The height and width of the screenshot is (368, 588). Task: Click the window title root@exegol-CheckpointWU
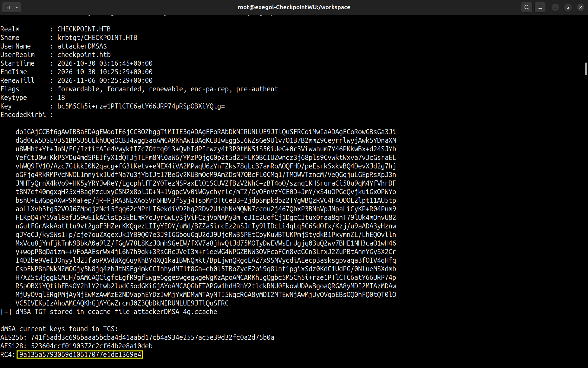point(294,7)
